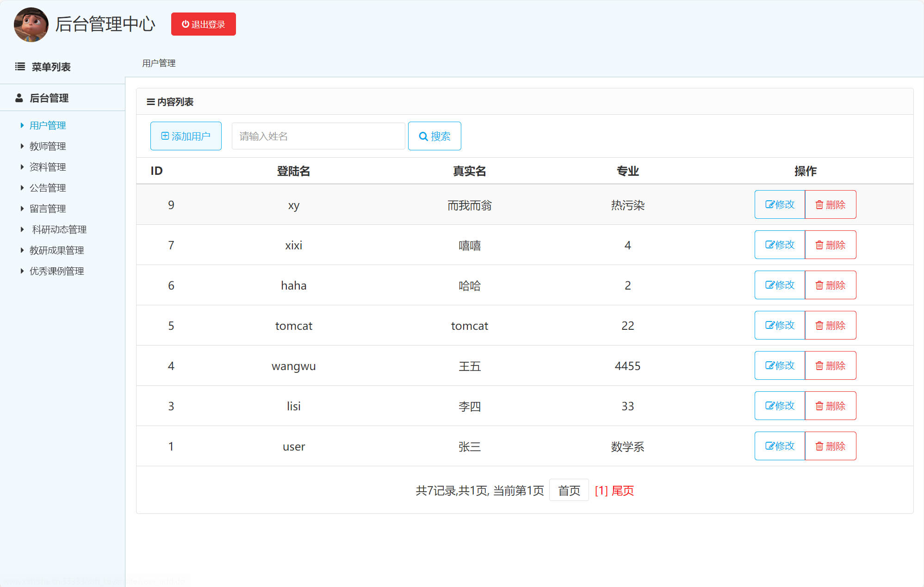
Task: Click 修改 for user haha
Action: tap(780, 285)
